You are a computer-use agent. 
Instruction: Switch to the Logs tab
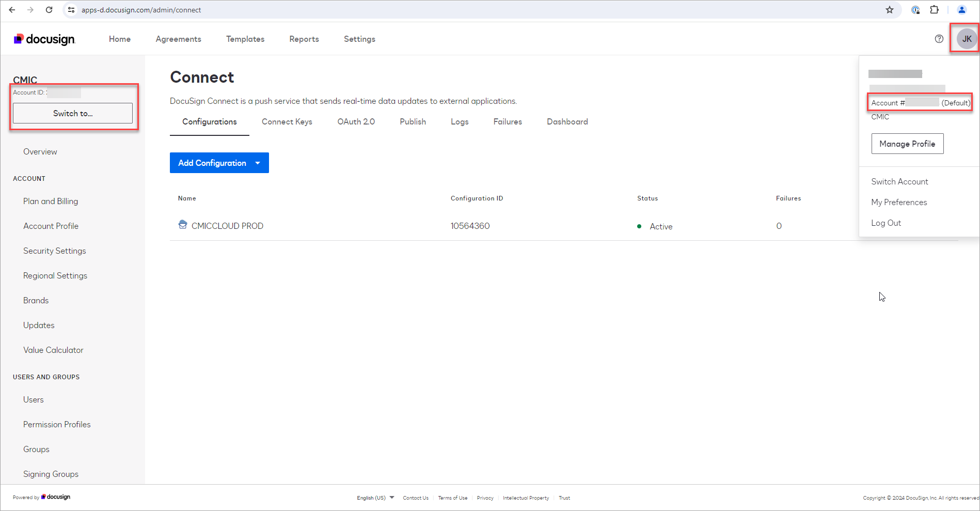click(460, 122)
